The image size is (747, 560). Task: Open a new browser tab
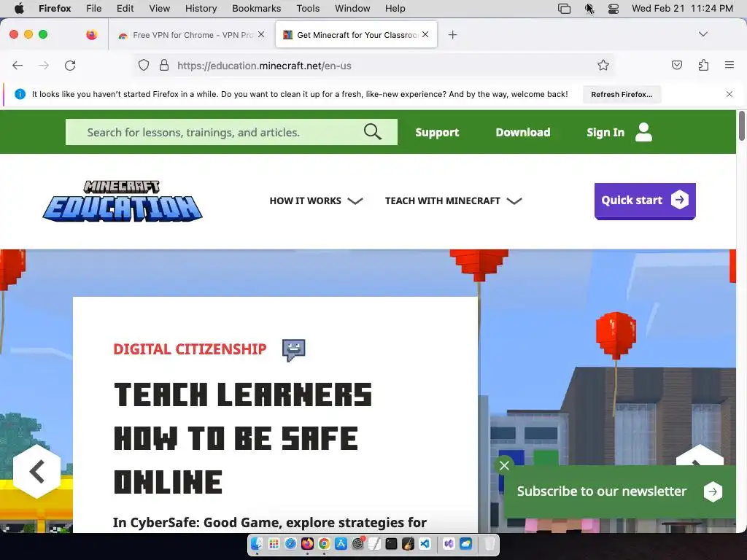[452, 35]
